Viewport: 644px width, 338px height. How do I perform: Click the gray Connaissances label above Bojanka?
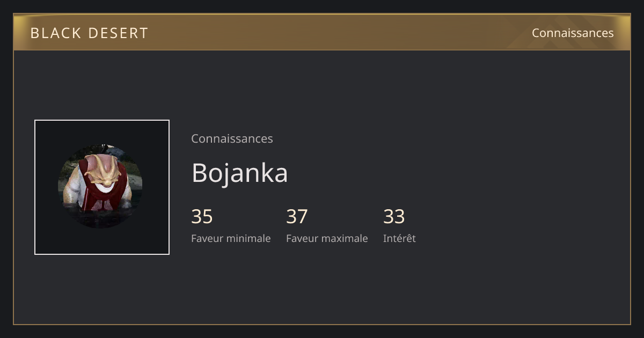click(x=232, y=138)
